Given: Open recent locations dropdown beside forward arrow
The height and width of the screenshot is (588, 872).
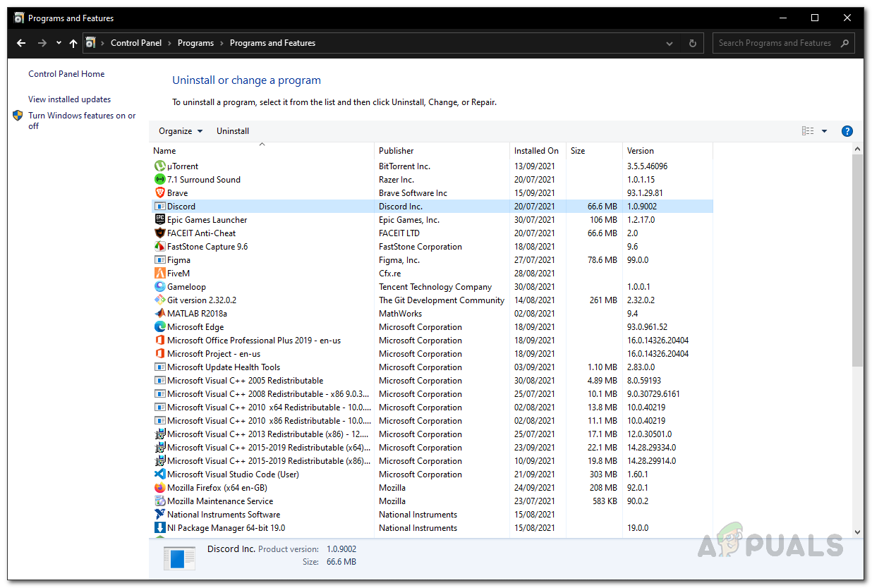Looking at the screenshot, I should point(59,43).
